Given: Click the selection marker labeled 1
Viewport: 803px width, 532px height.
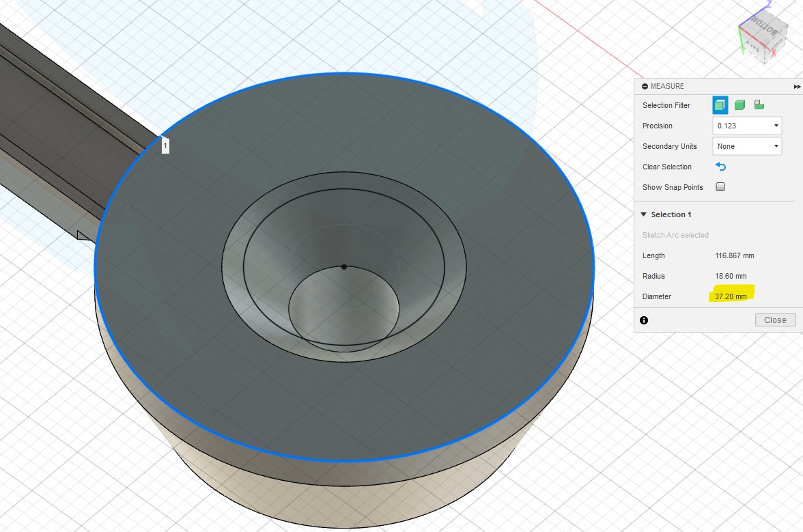Looking at the screenshot, I should tap(165, 145).
